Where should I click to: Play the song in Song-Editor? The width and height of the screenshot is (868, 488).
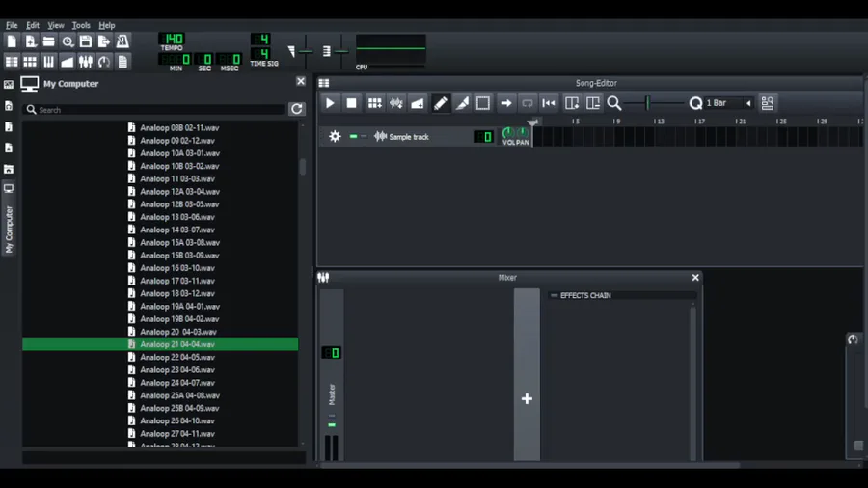(330, 103)
